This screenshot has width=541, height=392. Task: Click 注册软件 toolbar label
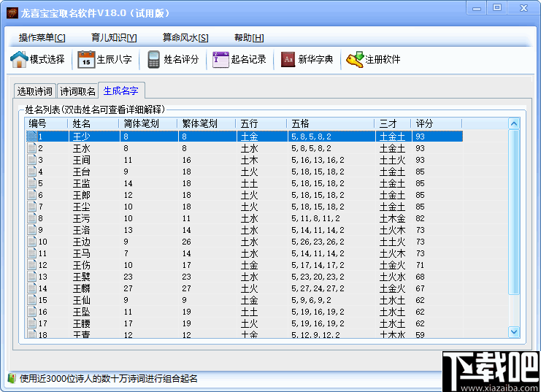(383, 59)
